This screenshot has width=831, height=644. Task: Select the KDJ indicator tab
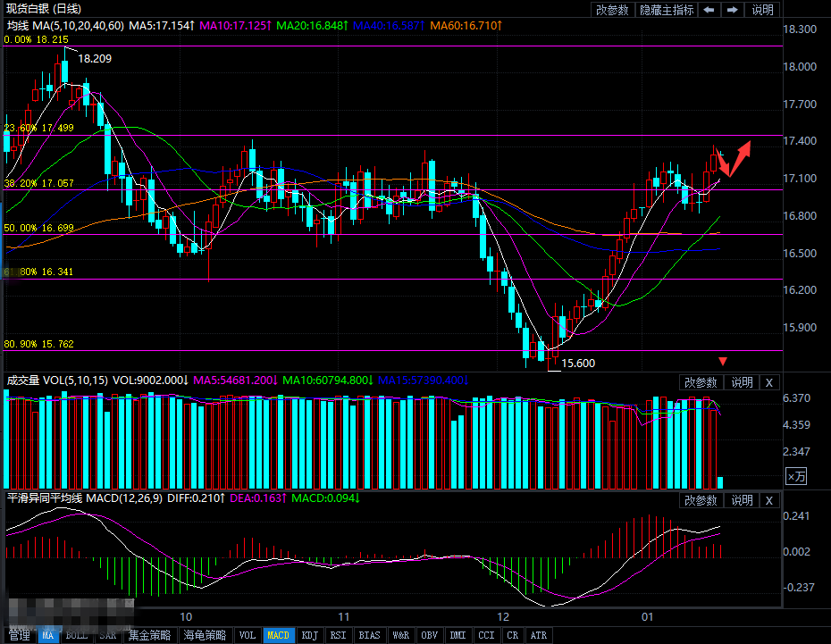309,636
